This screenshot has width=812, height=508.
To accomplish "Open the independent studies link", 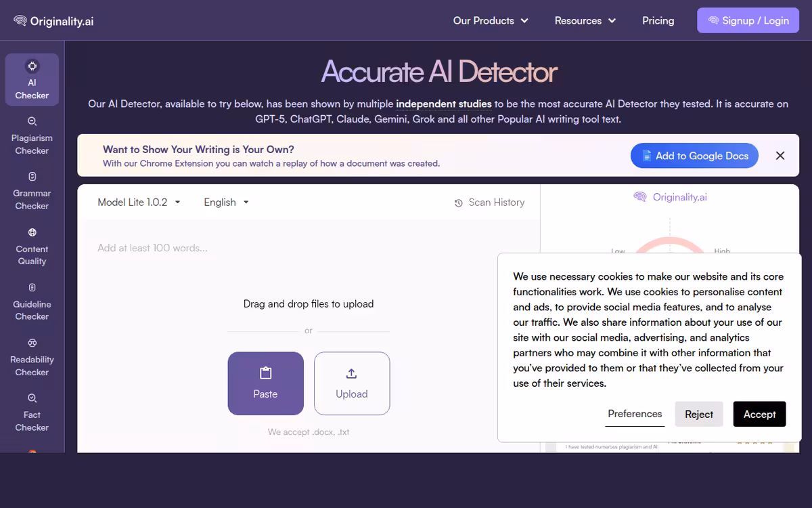I will point(444,104).
